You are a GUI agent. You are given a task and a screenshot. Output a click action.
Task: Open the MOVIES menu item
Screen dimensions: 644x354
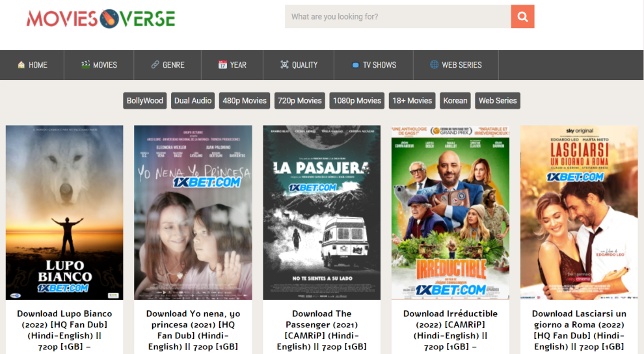[x=99, y=65]
